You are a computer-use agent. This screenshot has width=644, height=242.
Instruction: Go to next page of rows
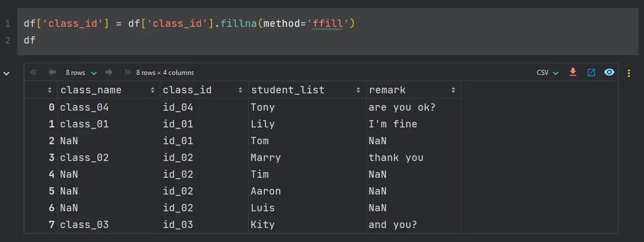tap(109, 73)
